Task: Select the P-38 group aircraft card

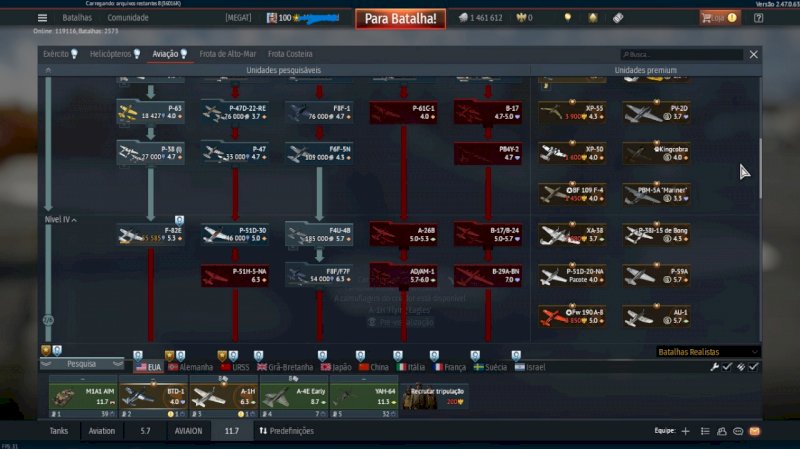Action: click(151, 153)
